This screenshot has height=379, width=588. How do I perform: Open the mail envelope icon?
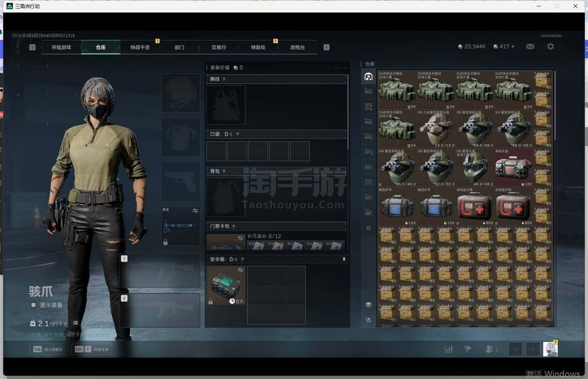pos(530,46)
